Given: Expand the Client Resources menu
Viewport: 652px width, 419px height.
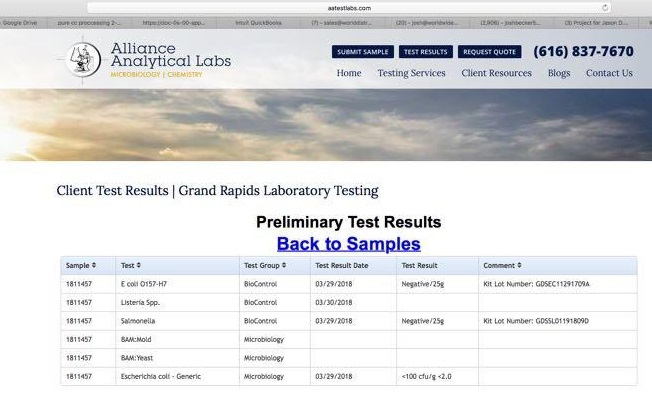Looking at the screenshot, I should [x=496, y=73].
